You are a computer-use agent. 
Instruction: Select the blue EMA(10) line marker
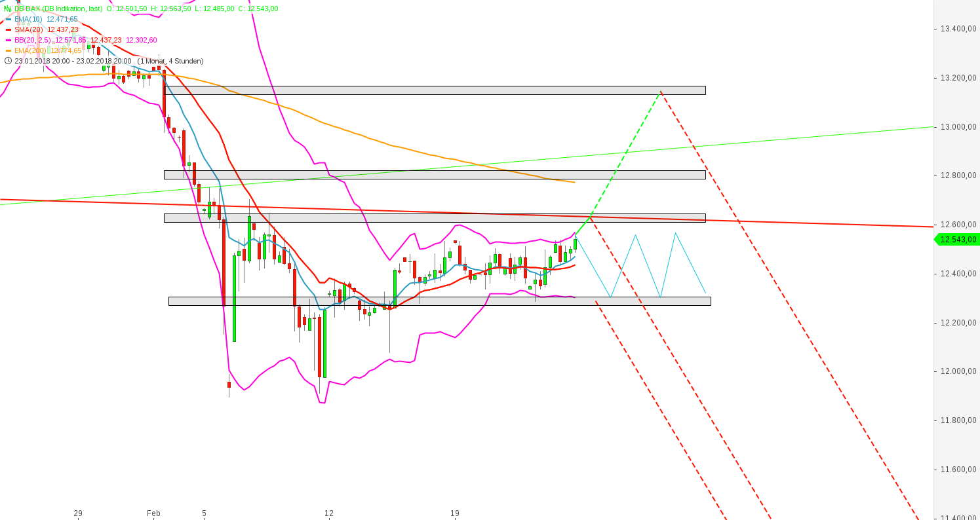pos(9,19)
